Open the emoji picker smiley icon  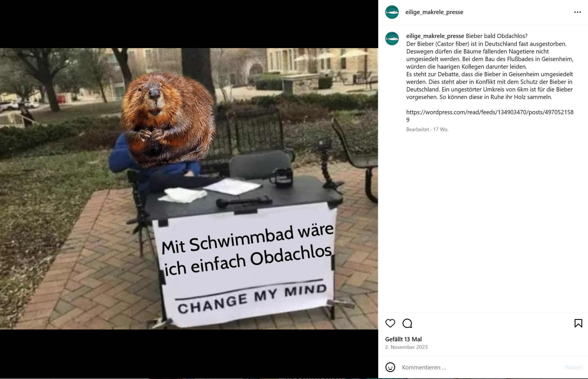coord(390,367)
